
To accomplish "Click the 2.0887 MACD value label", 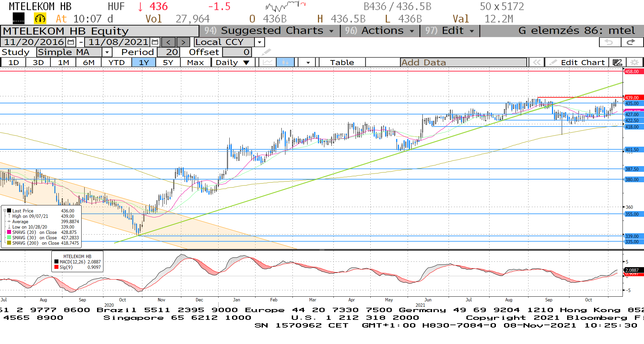I will 634,270.
